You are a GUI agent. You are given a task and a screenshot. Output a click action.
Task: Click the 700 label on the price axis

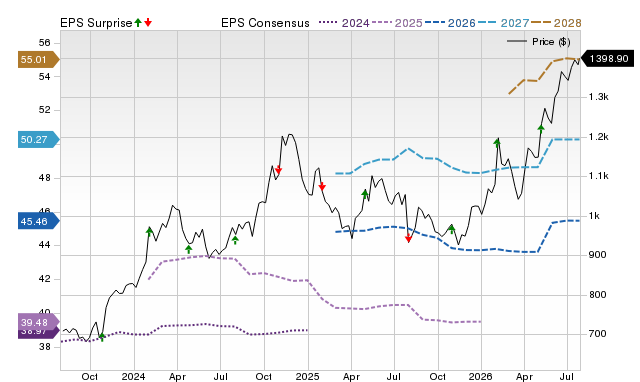pos(598,334)
